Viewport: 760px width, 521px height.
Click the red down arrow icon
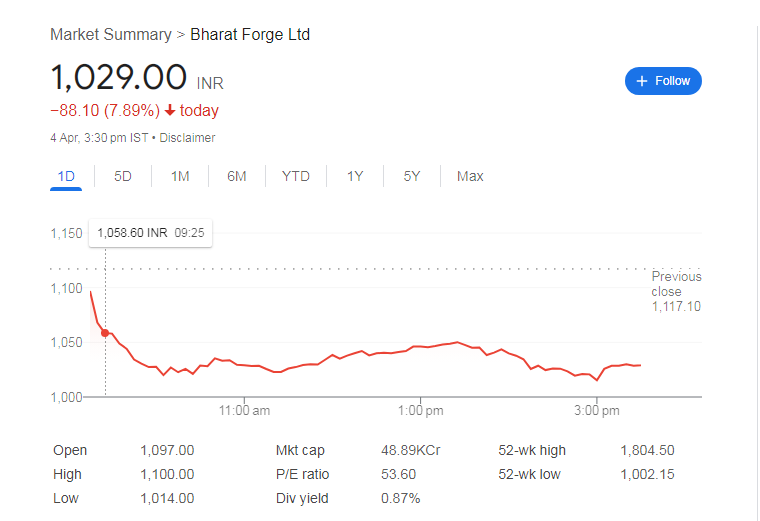click(170, 111)
